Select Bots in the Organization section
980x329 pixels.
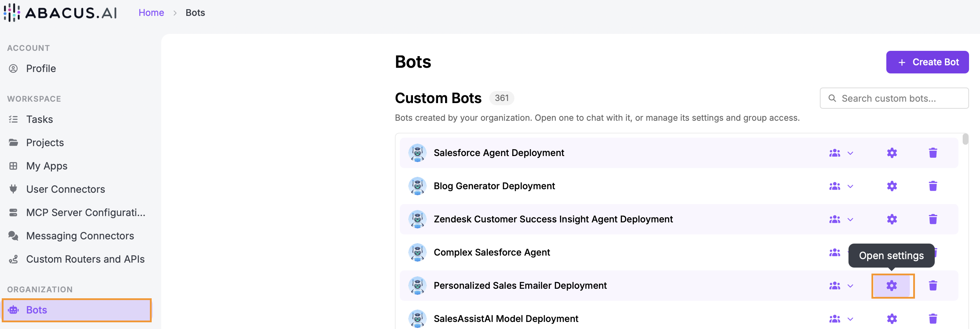pyautogui.click(x=76, y=310)
